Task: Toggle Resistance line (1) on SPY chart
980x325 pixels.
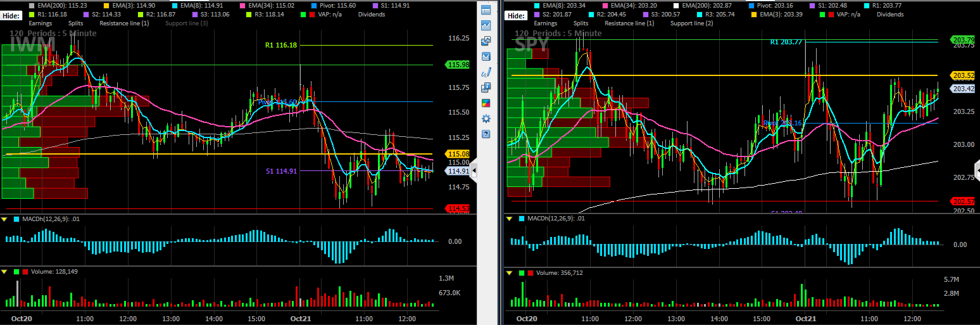Action: tap(630, 23)
